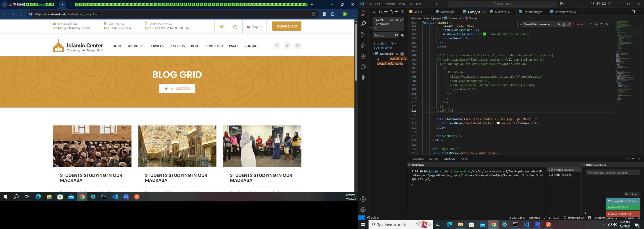The width and height of the screenshot is (644, 229).
Task: Collapse the Replace row with sidebar chevron
Action: click(x=371, y=28)
